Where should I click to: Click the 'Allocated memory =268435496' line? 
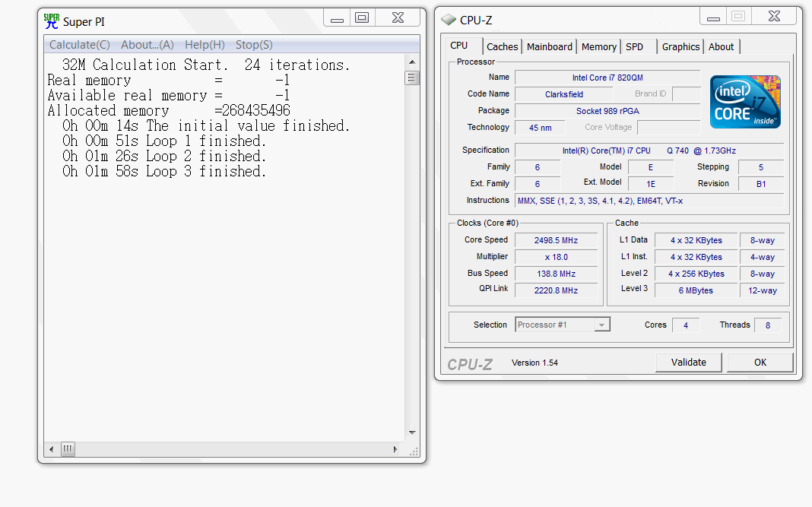tap(169, 111)
